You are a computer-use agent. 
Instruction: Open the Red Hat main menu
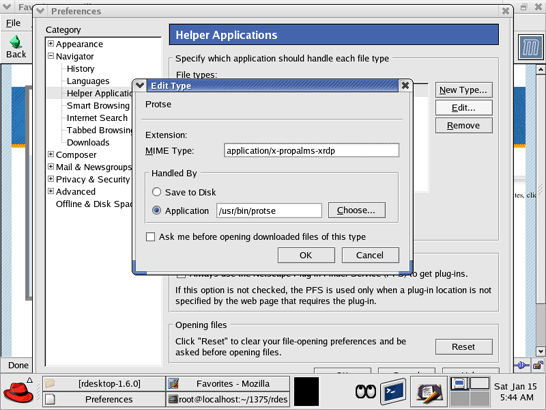point(18,392)
